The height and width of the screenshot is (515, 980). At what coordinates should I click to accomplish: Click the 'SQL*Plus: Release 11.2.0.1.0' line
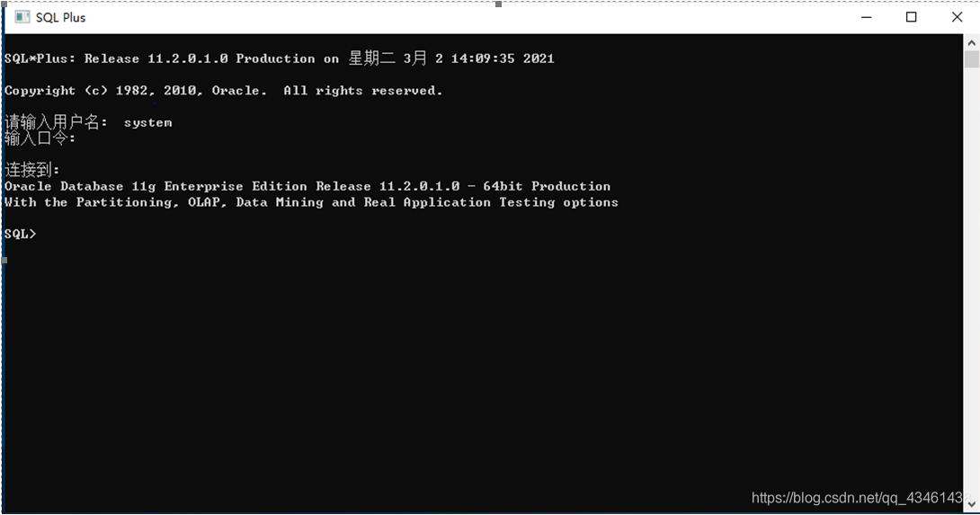coord(279,58)
